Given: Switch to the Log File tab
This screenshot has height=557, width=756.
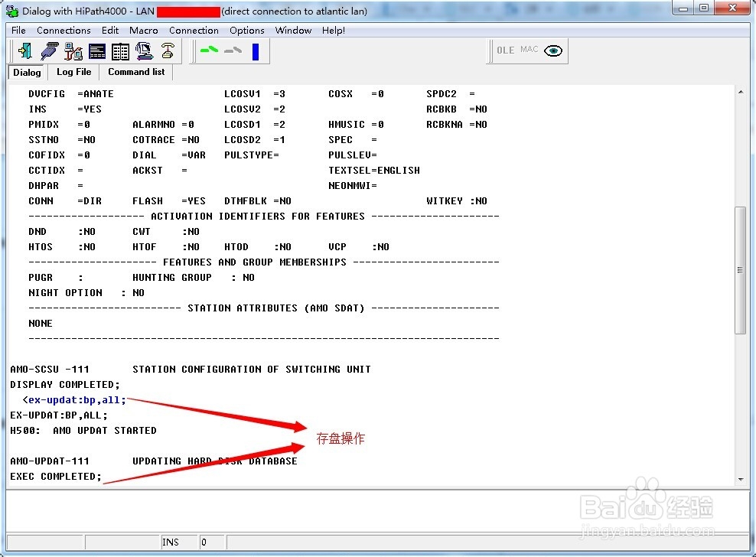Looking at the screenshot, I should tap(73, 72).
